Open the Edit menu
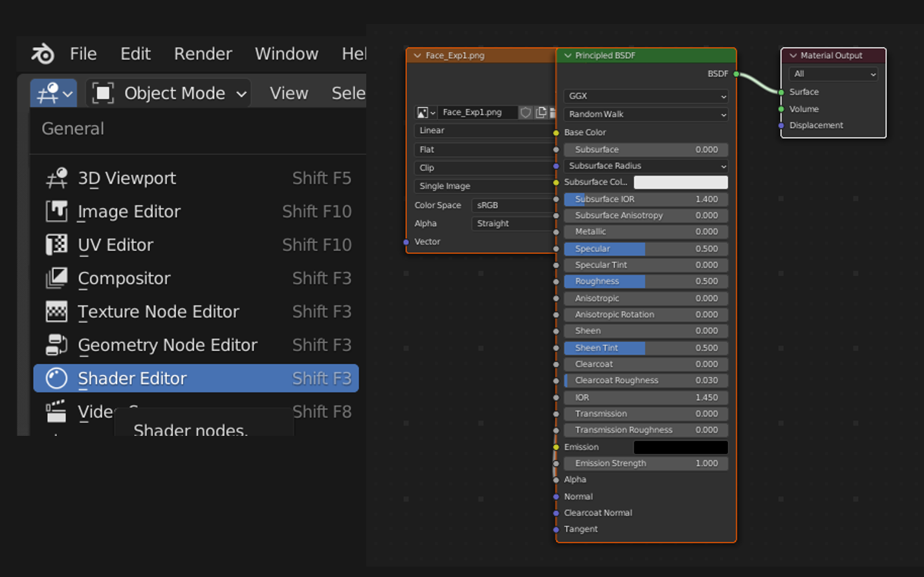This screenshot has width=924, height=577. pyautogui.click(x=135, y=54)
